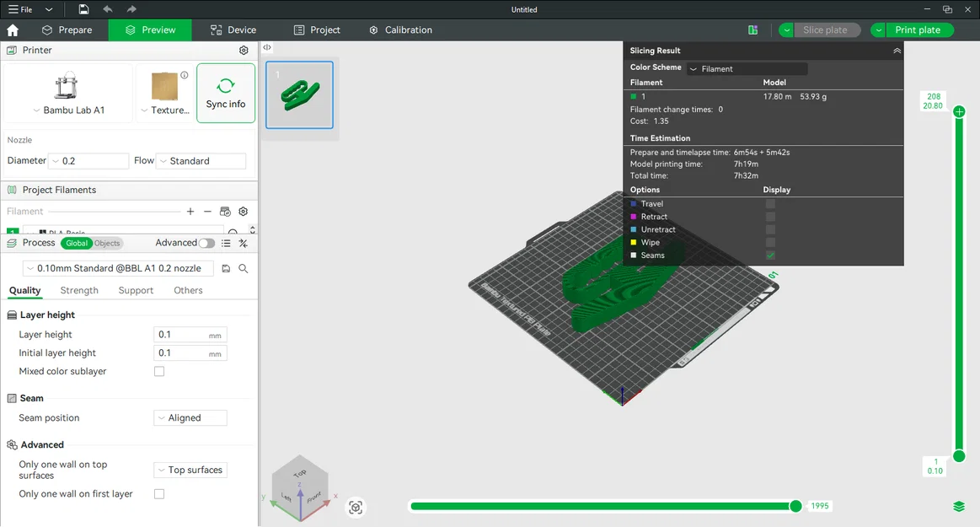Switch to the Others tab
Image resolution: width=980 pixels, height=527 pixels.
point(188,290)
